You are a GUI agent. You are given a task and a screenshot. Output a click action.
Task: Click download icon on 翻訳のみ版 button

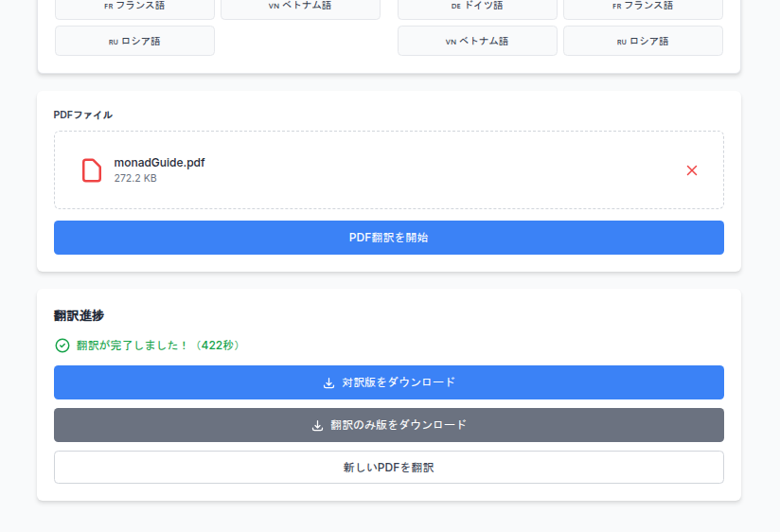pyautogui.click(x=317, y=425)
